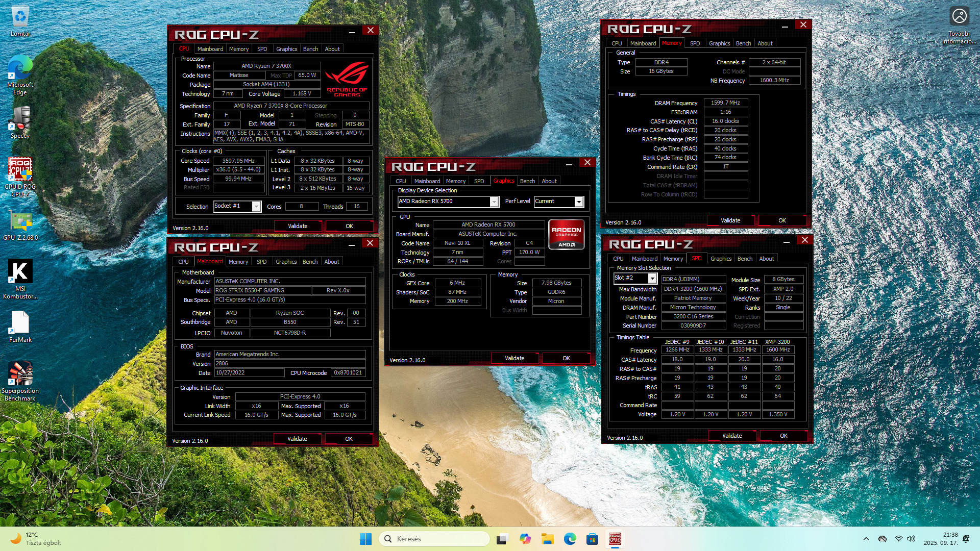This screenshot has width=980, height=551.
Task: Click the taskbar search box
Action: (434, 539)
